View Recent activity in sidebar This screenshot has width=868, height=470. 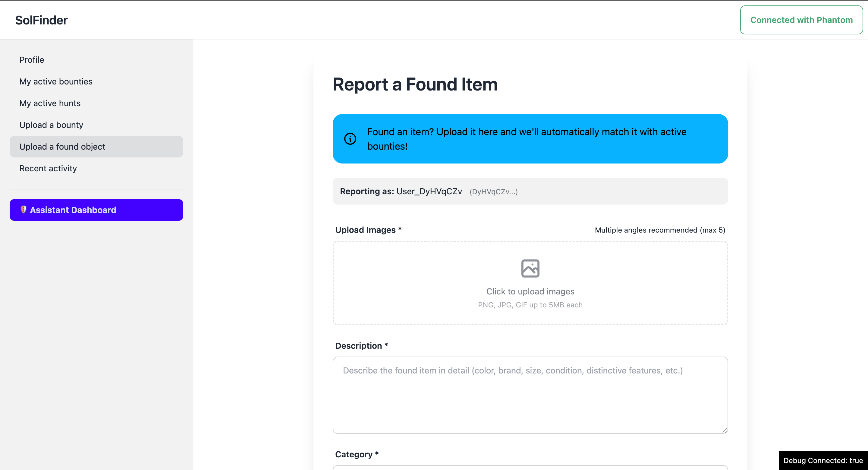tap(48, 168)
